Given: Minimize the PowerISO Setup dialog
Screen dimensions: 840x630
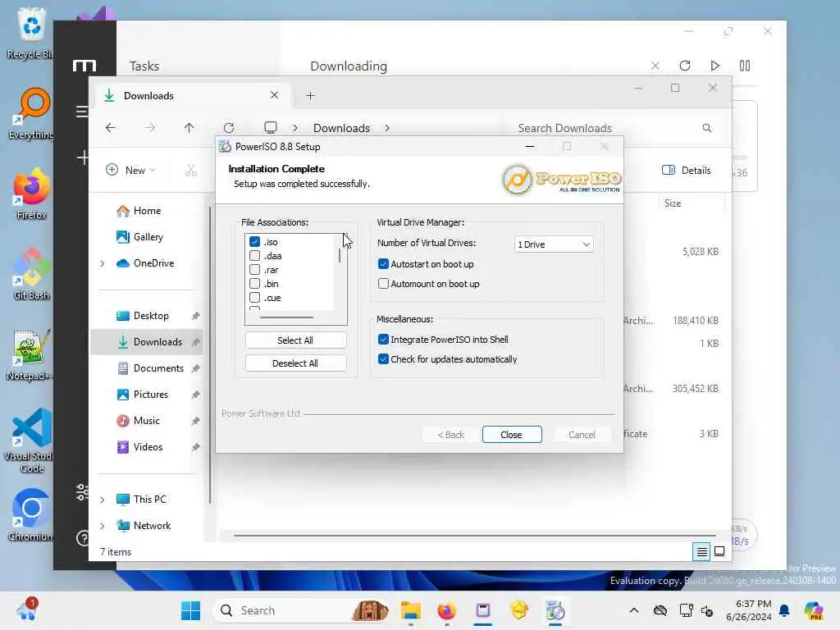Looking at the screenshot, I should (x=530, y=146).
